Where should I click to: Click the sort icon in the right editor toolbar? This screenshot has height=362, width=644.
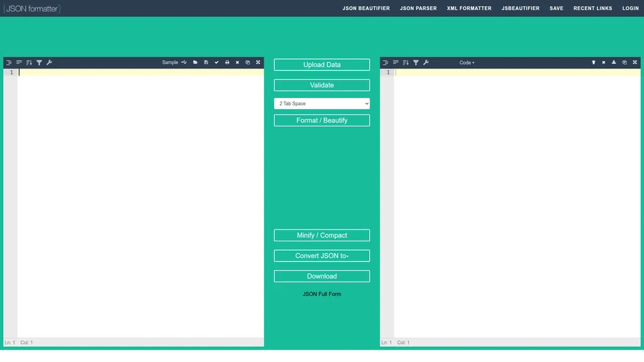pyautogui.click(x=406, y=62)
